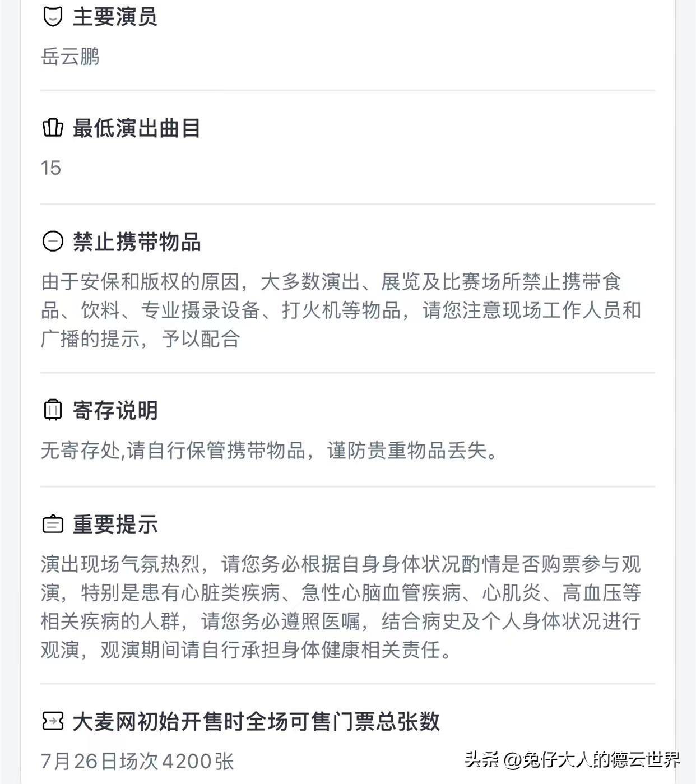Open the 头条 @兔仔大人的德云世界 watermark

pos(572,759)
